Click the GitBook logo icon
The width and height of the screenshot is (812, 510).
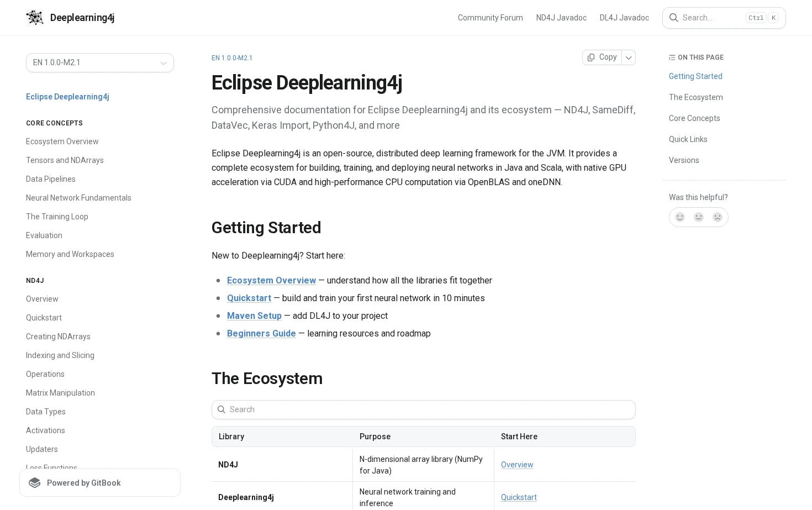(x=35, y=483)
